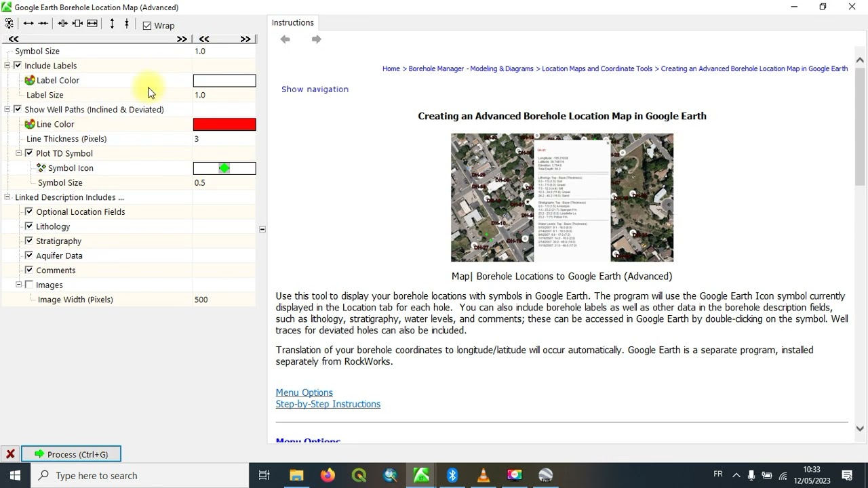Viewport: 868px width, 488px height.
Task: Click the Line Color palette icon
Action: coord(30,124)
